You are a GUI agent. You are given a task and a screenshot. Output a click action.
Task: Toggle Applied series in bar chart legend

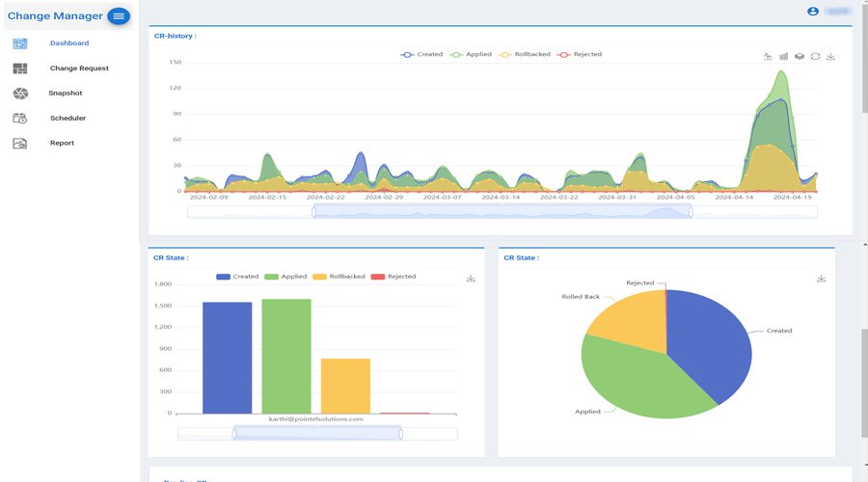click(x=285, y=277)
